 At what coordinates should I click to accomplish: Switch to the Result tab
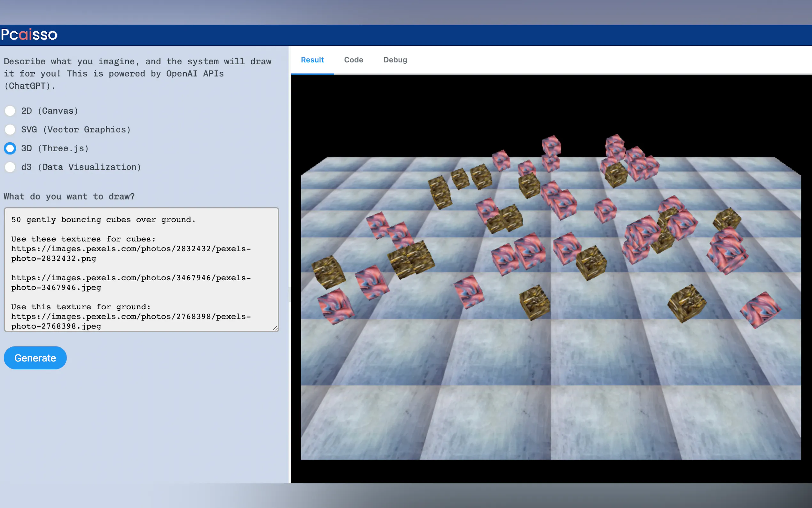[x=312, y=60]
